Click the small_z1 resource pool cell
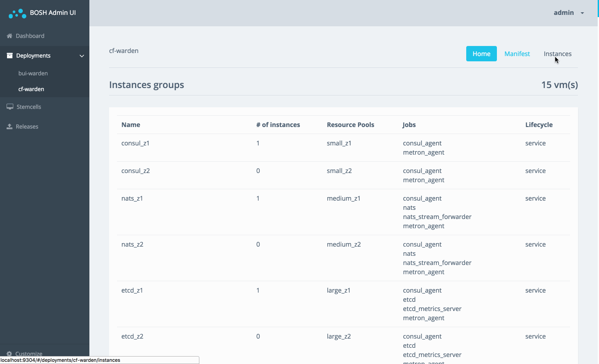The height and width of the screenshot is (364, 599). click(339, 143)
